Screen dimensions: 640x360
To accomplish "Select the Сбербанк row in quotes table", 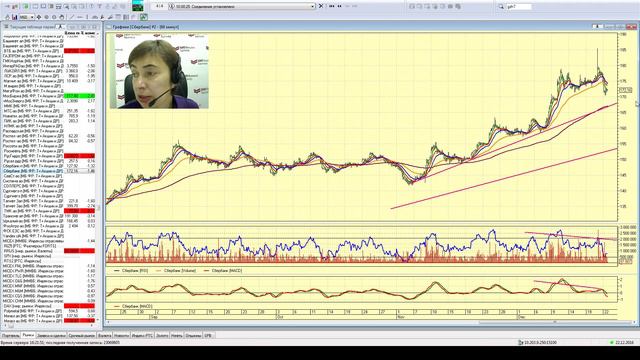I will pos(49,171).
